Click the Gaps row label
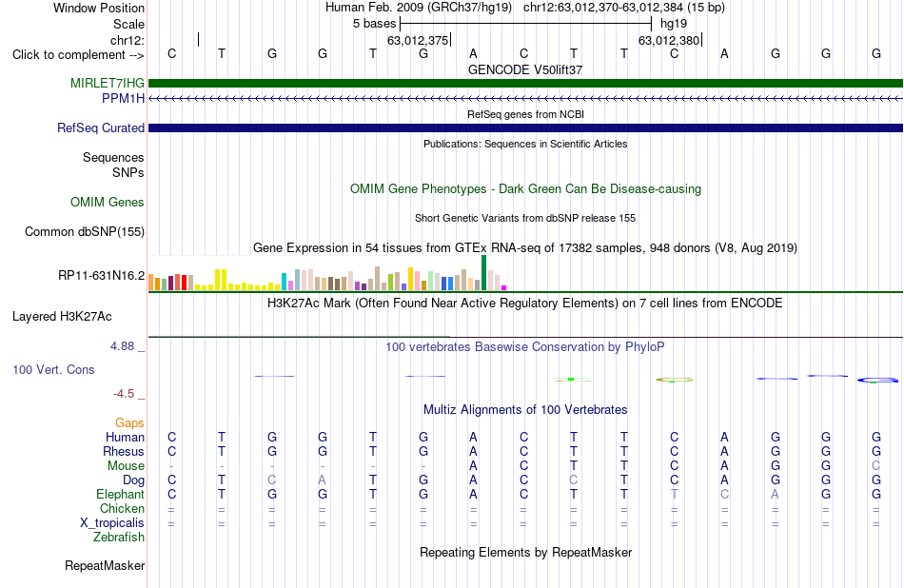 [x=129, y=423]
